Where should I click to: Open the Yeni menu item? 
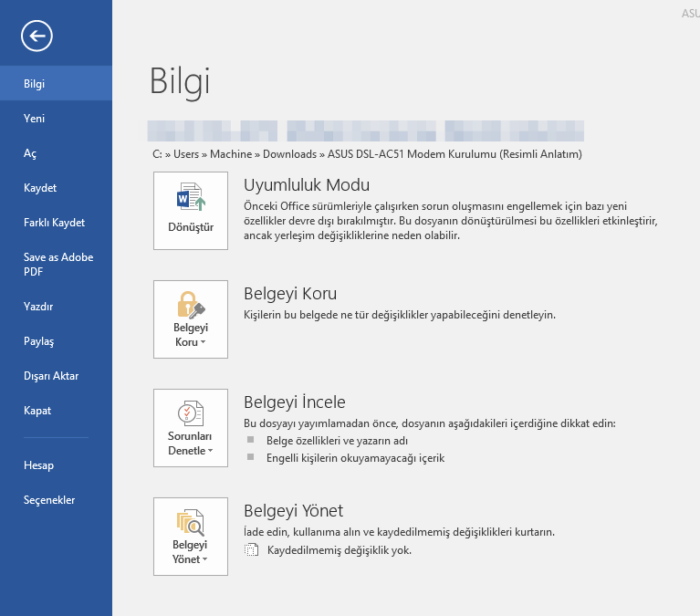click(x=56, y=119)
